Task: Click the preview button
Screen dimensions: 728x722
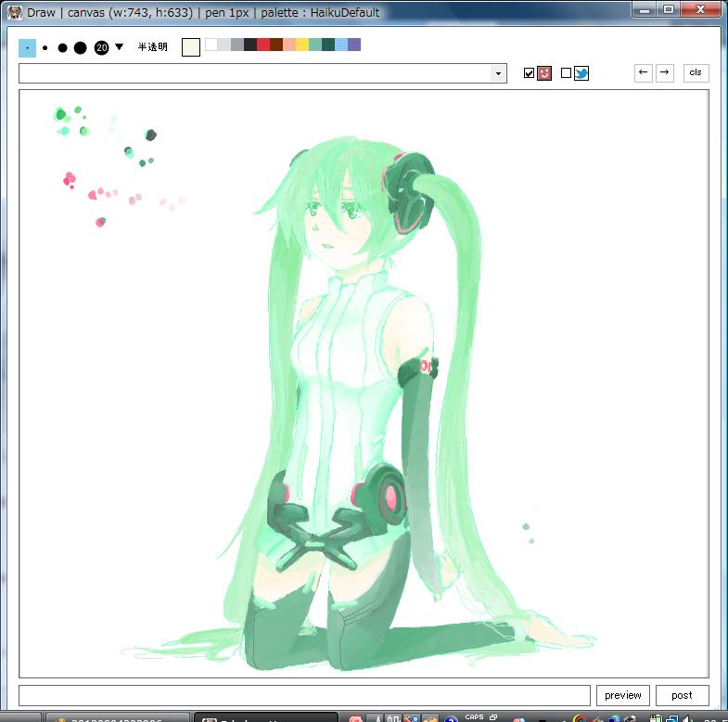Action: [622, 695]
